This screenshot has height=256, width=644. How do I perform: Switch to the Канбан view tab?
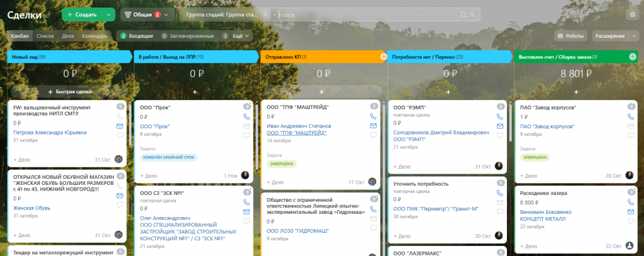point(19,36)
